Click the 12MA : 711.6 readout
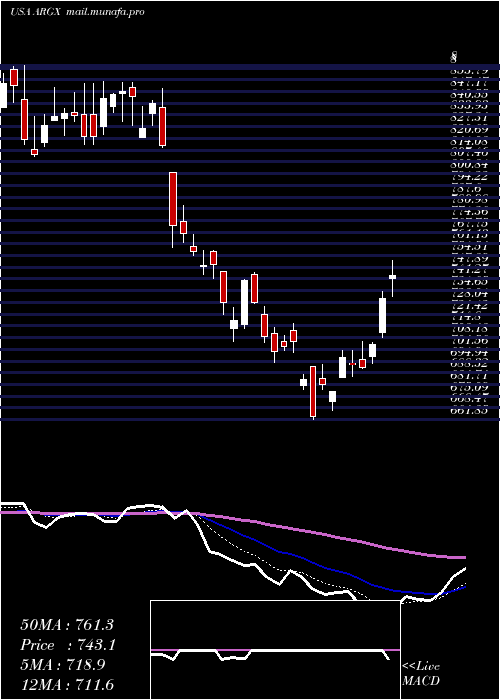Image resolution: width=500 pixels, height=700 pixels. point(66,684)
